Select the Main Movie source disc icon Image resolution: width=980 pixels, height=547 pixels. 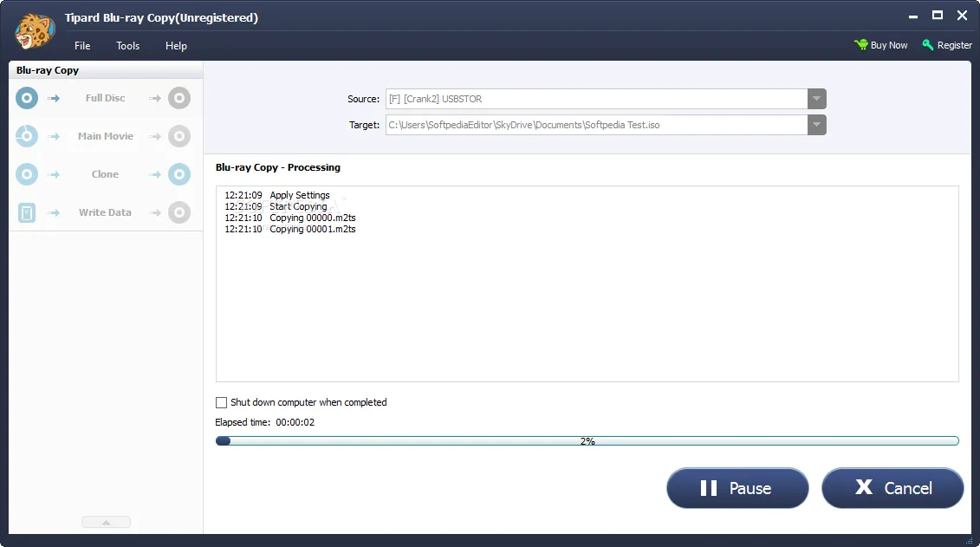pyautogui.click(x=27, y=136)
